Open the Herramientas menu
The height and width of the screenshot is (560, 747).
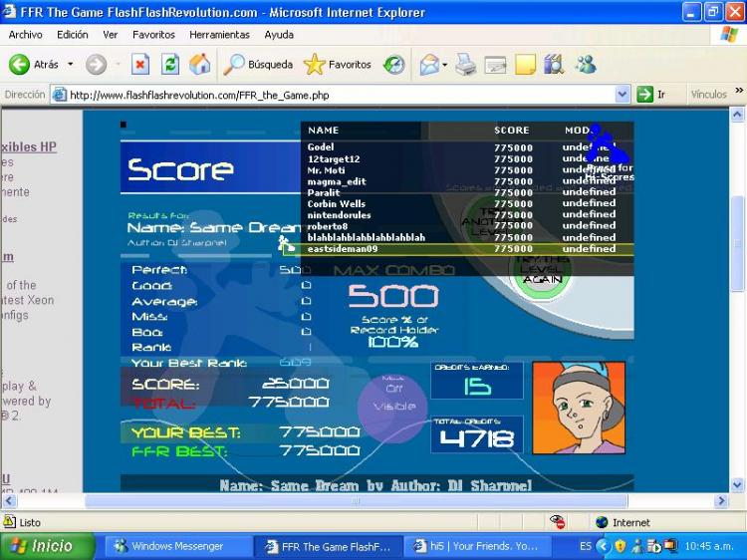(x=219, y=34)
